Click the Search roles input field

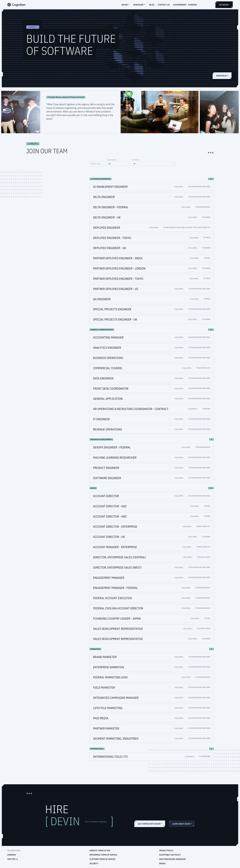coord(97,164)
